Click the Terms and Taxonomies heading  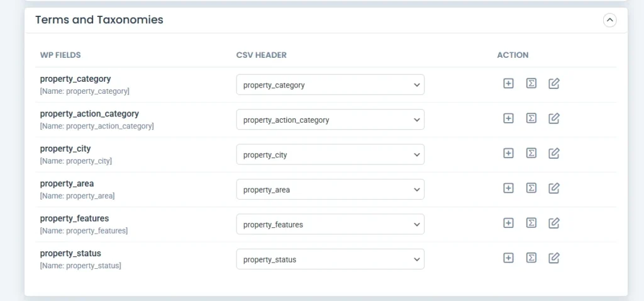(99, 20)
